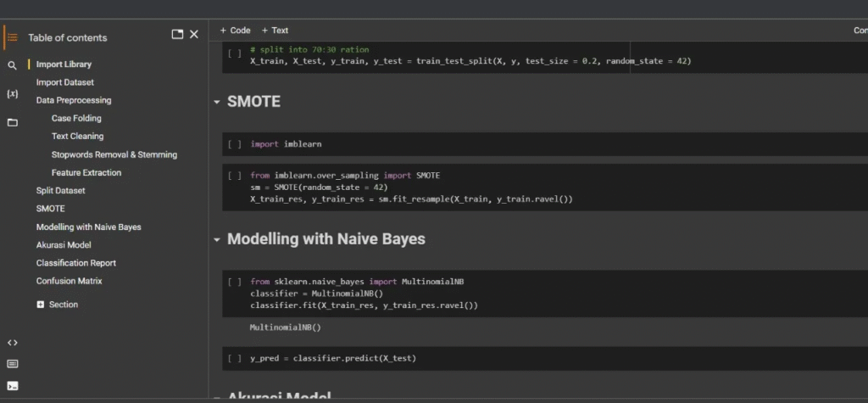Viewport: 868px width, 403px height.
Task: Run the import imblearn cell
Action: pyautogui.click(x=235, y=145)
